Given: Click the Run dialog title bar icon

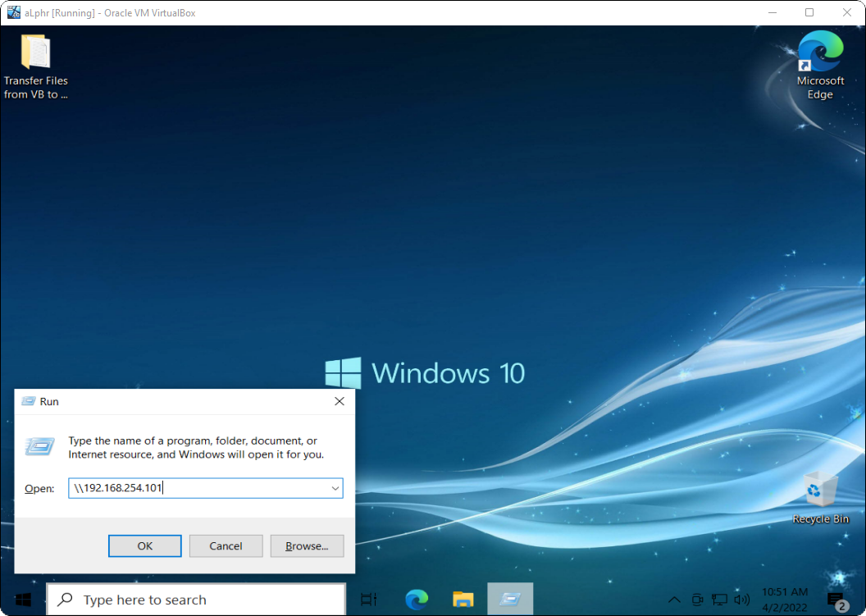Looking at the screenshot, I should click(29, 402).
